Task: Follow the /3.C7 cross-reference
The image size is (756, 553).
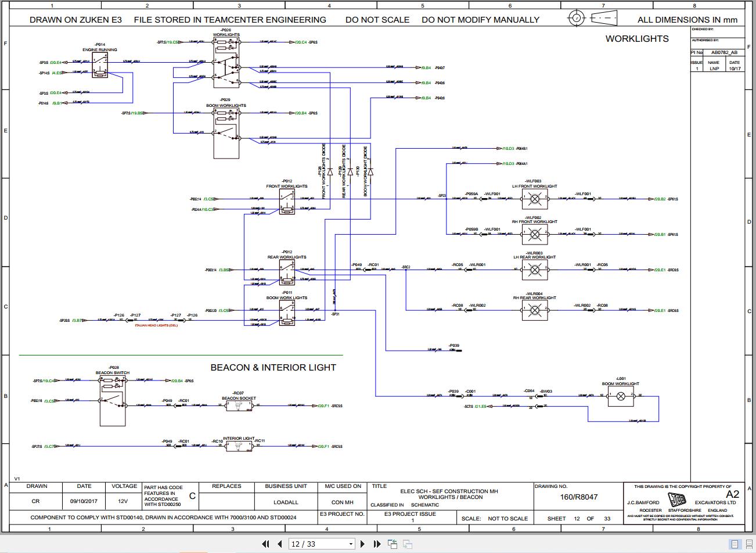Action: (49, 446)
